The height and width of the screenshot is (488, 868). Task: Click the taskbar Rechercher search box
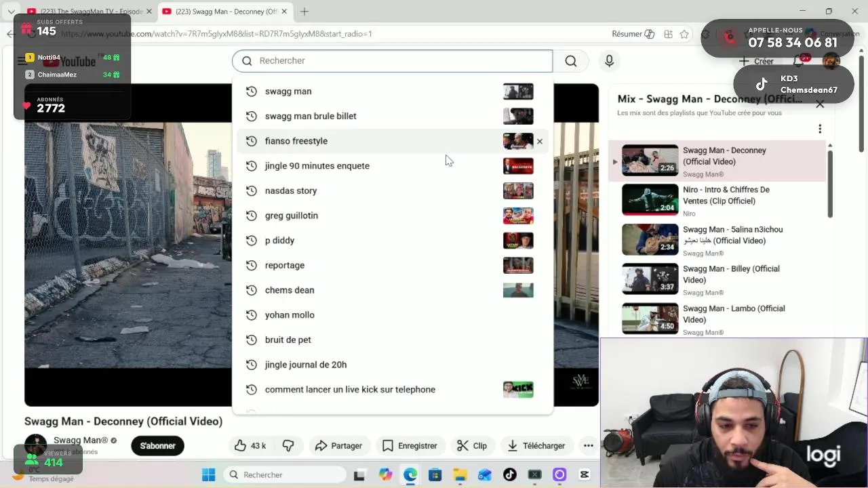tap(284, 474)
